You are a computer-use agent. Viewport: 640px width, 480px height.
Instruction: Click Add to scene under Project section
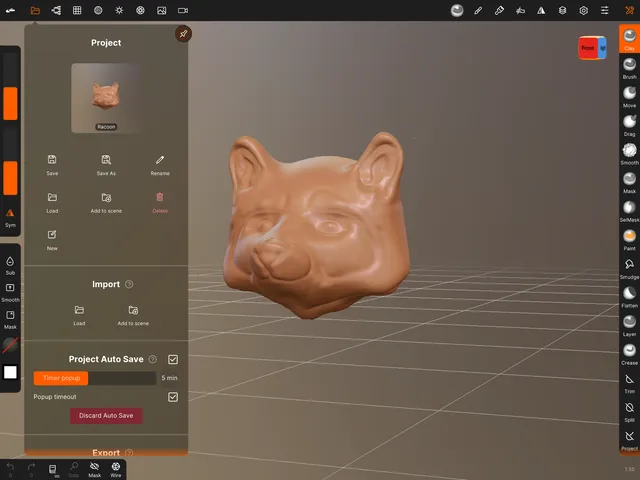point(106,202)
